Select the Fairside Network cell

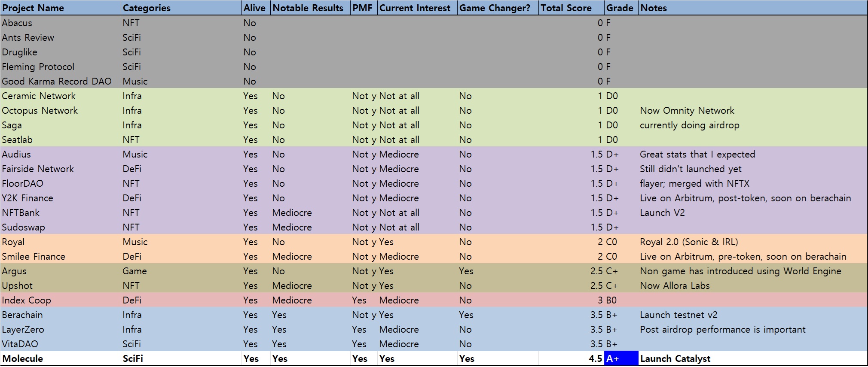tap(61, 169)
